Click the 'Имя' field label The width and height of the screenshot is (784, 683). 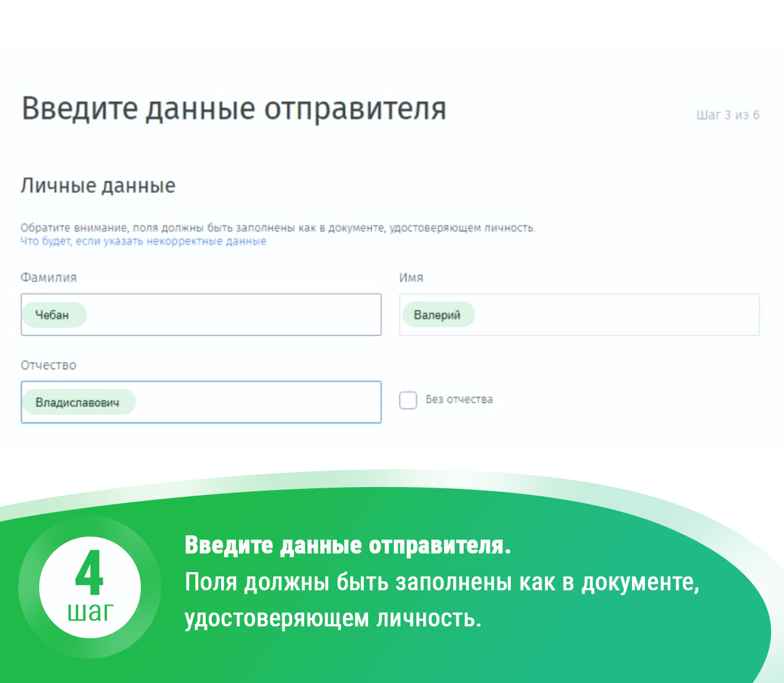pyautogui.click(x=411, y=277)
